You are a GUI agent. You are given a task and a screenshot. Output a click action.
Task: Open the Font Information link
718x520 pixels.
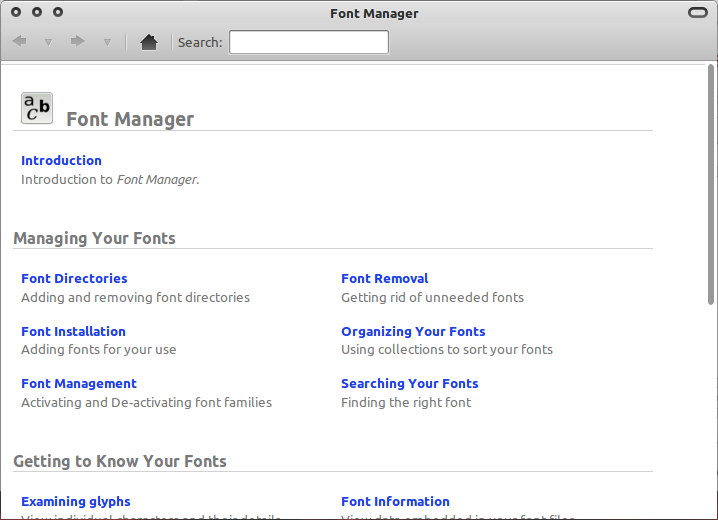395,502
